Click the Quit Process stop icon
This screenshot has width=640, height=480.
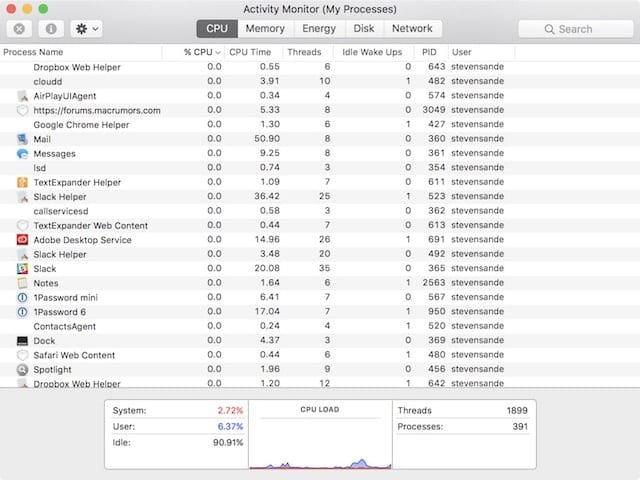20,29
